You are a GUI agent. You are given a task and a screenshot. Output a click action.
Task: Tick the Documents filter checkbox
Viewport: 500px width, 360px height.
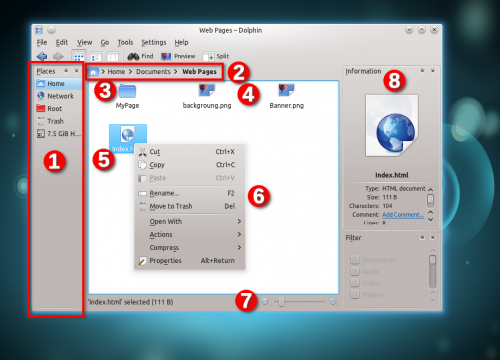(355, 260)
